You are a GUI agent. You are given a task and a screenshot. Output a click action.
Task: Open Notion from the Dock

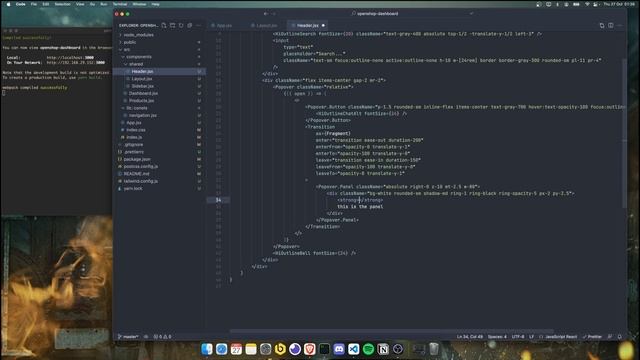point(383,349)
